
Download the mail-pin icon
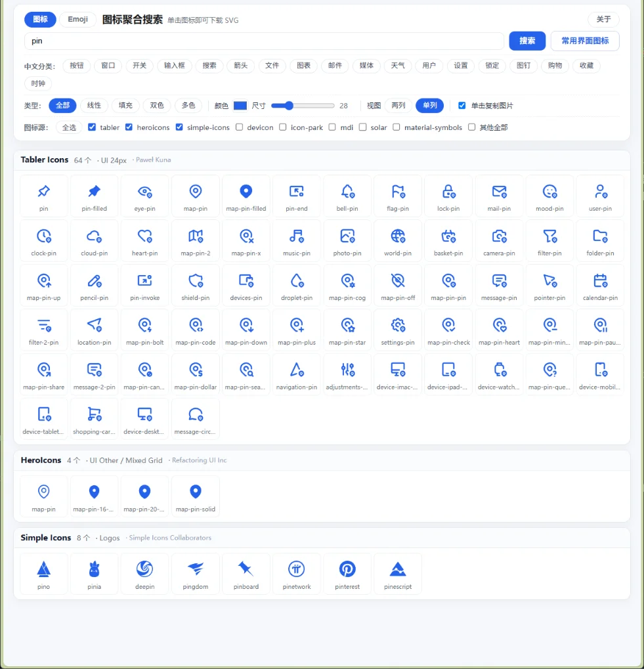499,196
